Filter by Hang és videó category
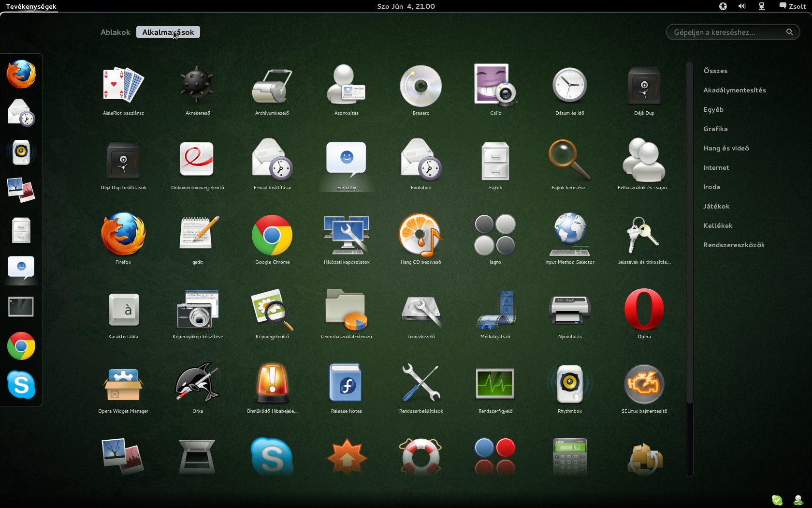Image resolution: width=812 pixels, height=508 pixels. (726, 148)
